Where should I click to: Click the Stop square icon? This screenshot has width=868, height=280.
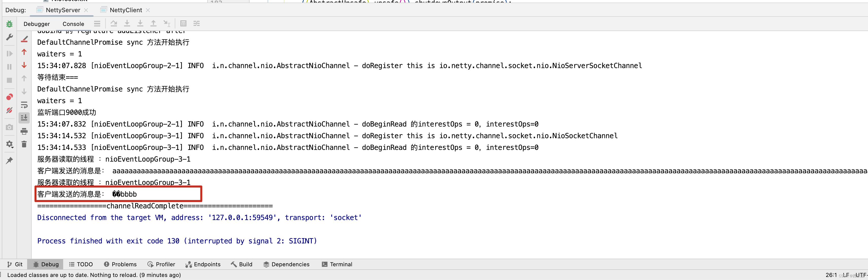(x=9, y=80)
